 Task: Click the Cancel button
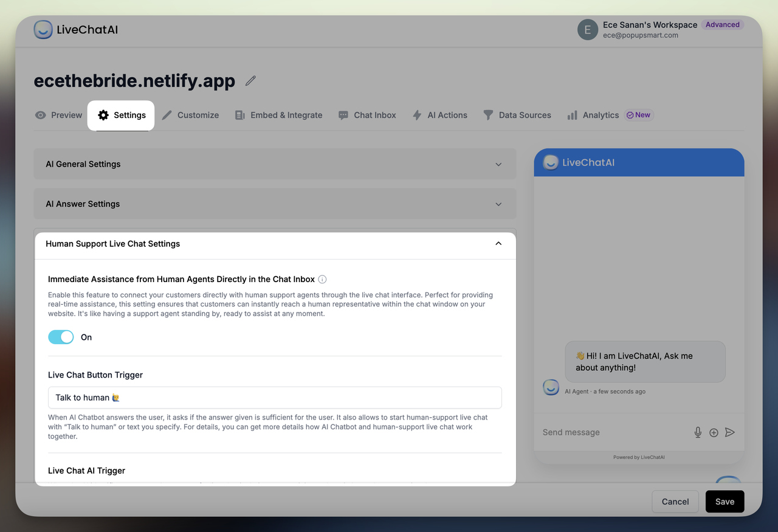(675, 502)
